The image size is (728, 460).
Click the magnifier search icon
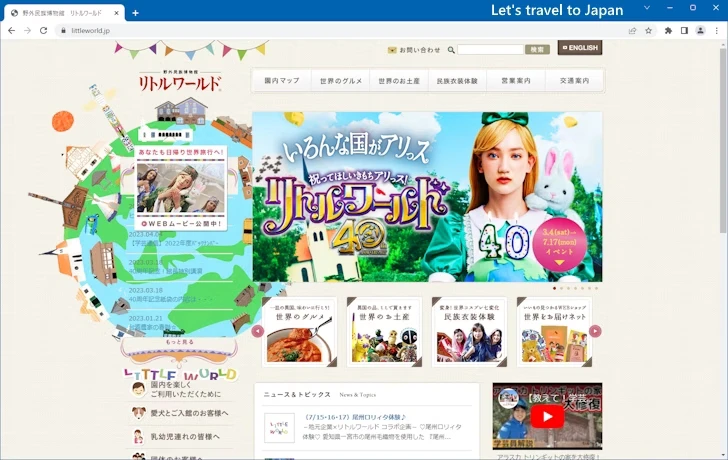pyautogui.click(x=451, y=50)
